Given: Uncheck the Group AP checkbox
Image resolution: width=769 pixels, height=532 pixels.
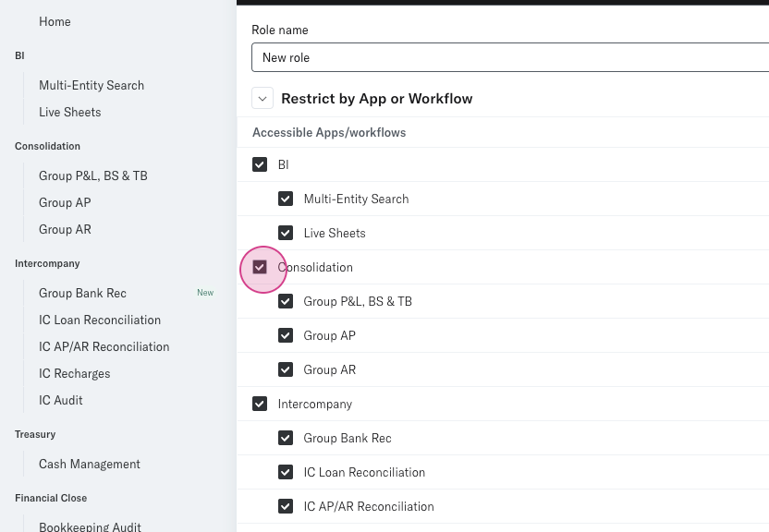Looking at the screenshot, I should [286, 335].
